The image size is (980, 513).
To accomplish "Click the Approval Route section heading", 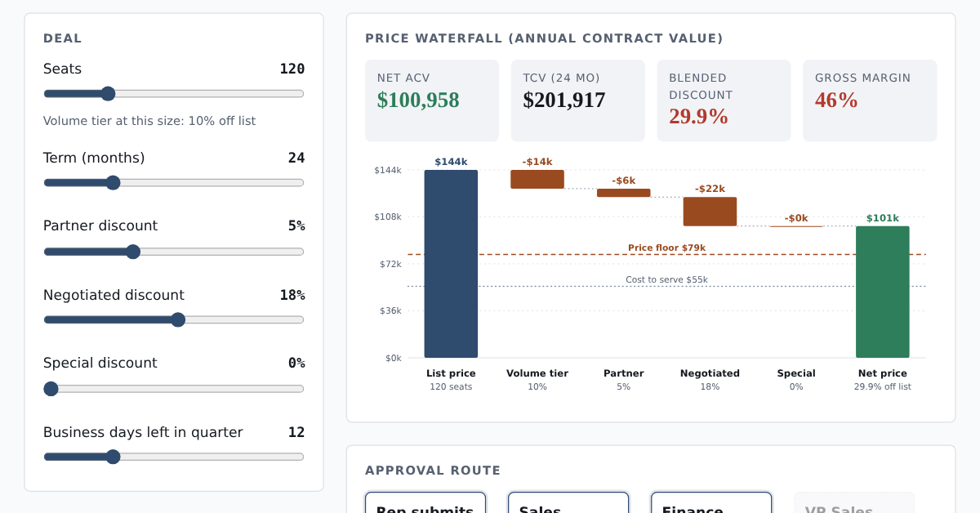I will (433, 471).
